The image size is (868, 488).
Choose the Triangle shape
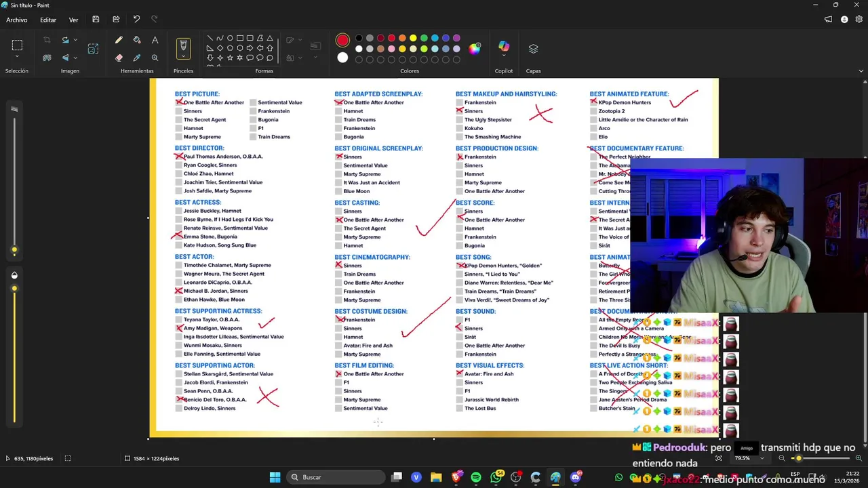tap(270, 38)
